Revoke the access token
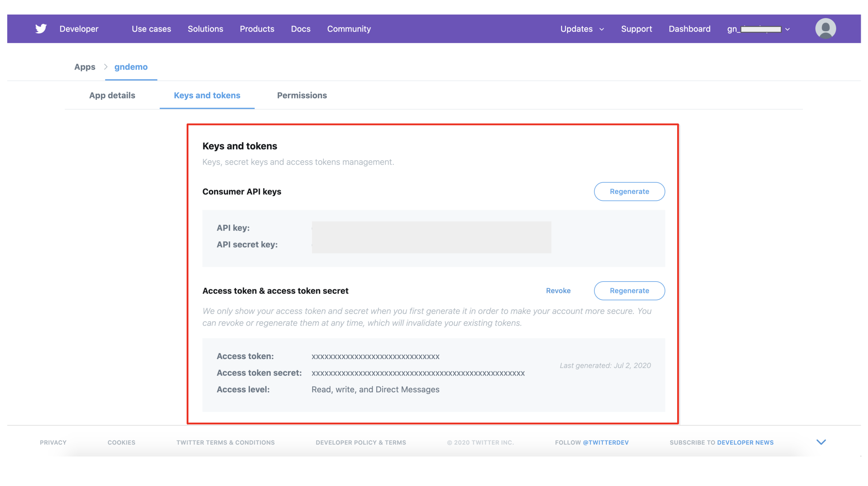 tap(558, 291)
